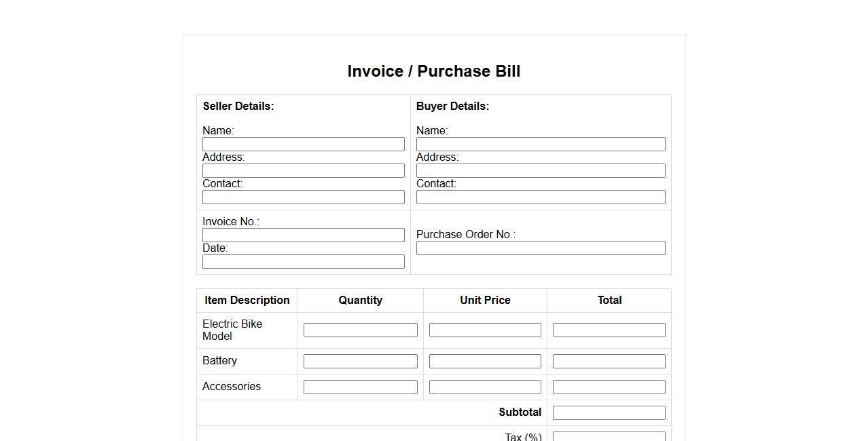The image size is (868, 441).
Task: Click the Battery quantity input
Action: [x=360, y=361]
